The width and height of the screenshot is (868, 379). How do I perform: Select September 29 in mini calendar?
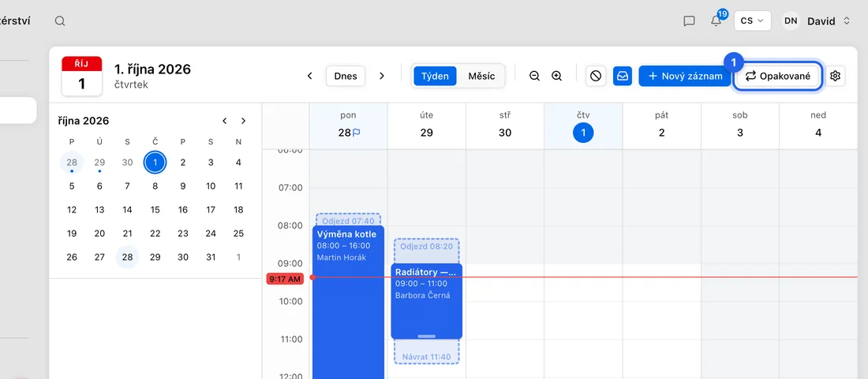[99, 163]
